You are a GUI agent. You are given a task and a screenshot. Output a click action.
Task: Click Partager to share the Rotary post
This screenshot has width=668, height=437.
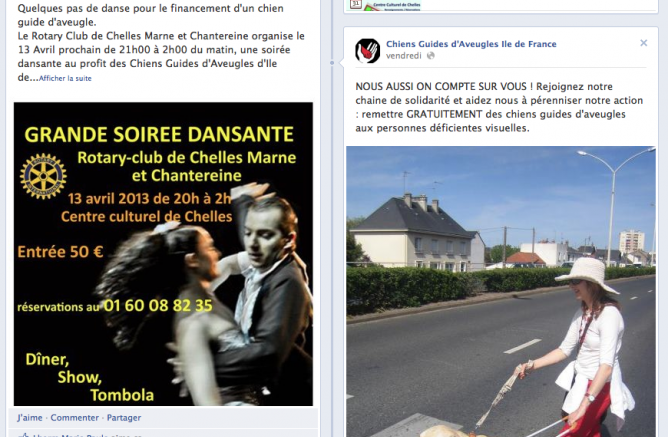(124, 418)
